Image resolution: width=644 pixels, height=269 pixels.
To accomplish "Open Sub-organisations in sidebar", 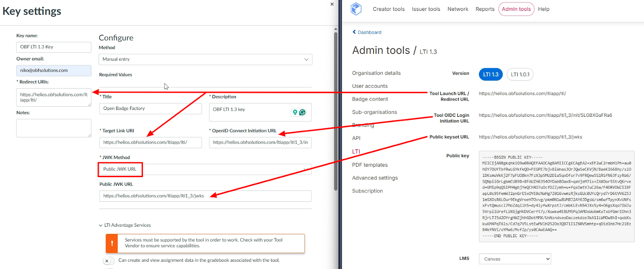I will click(374, 112).
